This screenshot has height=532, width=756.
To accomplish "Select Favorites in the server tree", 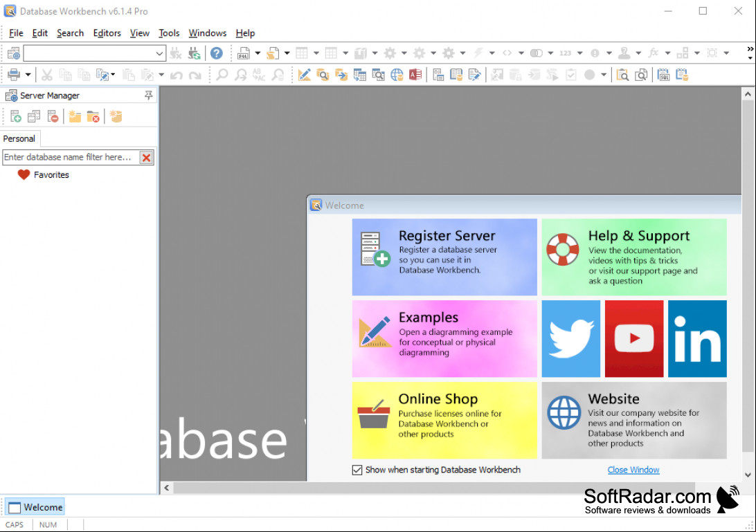I will point(51,175).
